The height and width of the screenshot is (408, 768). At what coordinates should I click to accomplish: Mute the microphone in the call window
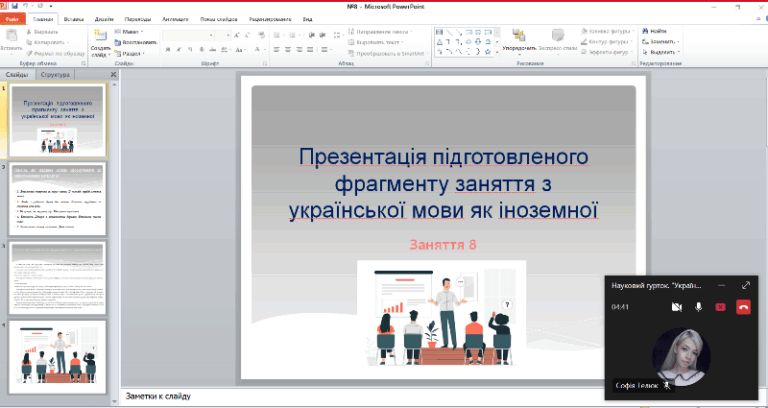699,307
